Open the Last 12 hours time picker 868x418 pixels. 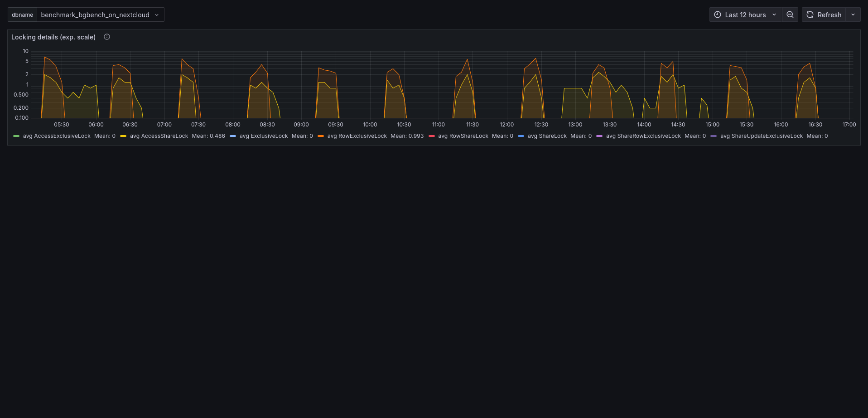click(x=745, y=15)
